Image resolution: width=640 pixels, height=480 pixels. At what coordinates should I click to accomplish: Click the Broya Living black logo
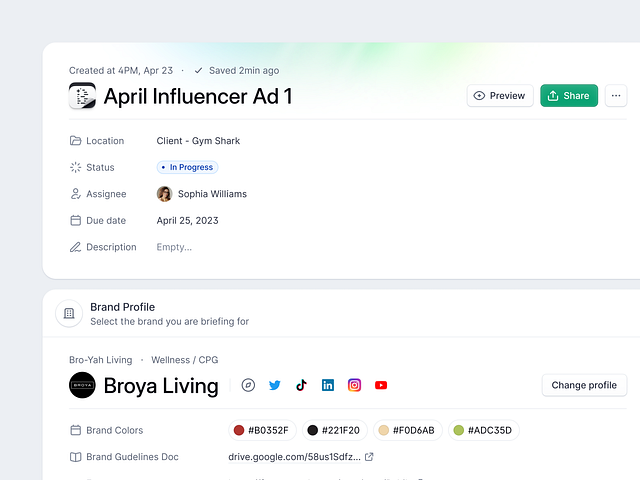[82, 385]
